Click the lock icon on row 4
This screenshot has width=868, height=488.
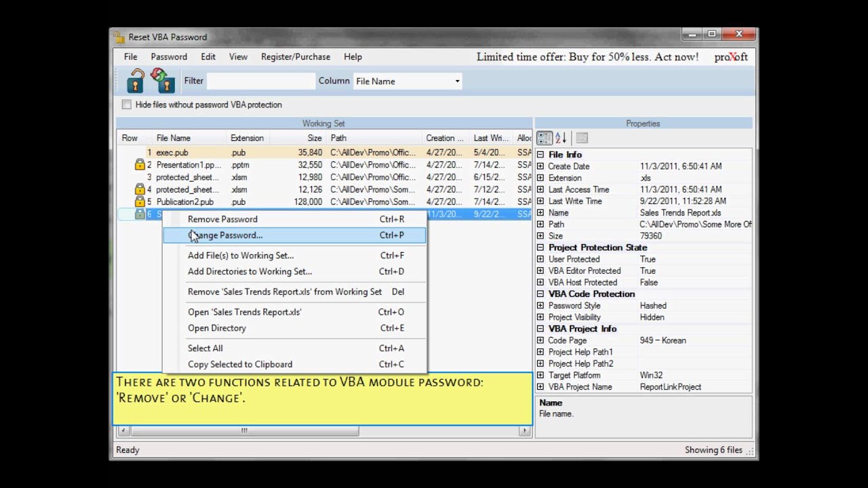pos(140,189)
